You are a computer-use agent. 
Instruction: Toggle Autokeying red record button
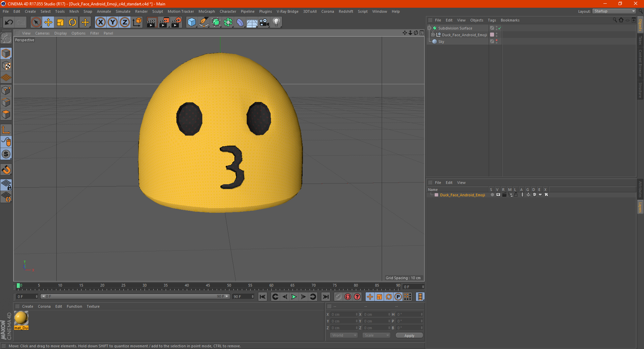tap(348, 297)
